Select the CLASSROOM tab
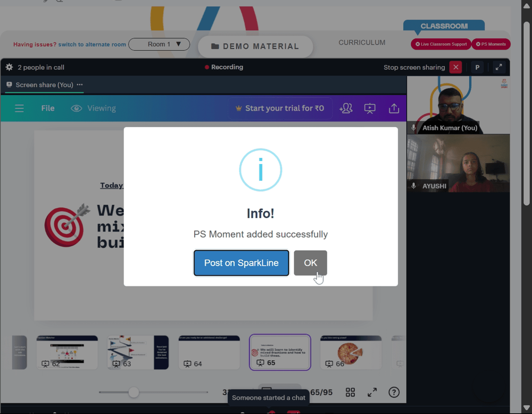The width and height of the screenshot is (532, 414). pyautogui.click(x=444, y=26)
